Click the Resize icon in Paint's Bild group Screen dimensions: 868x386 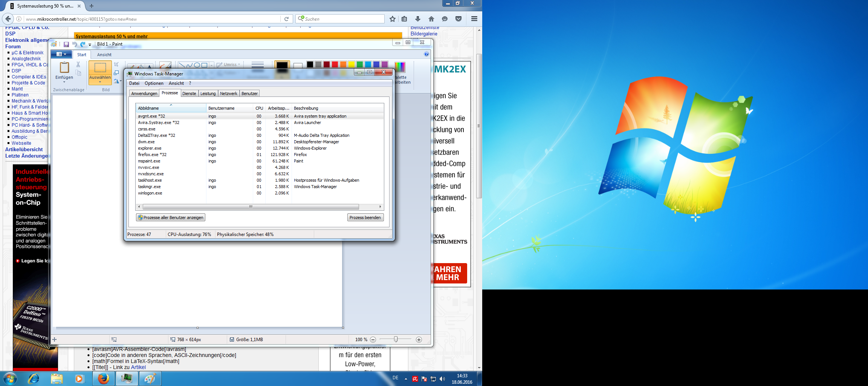pos(116,73)
